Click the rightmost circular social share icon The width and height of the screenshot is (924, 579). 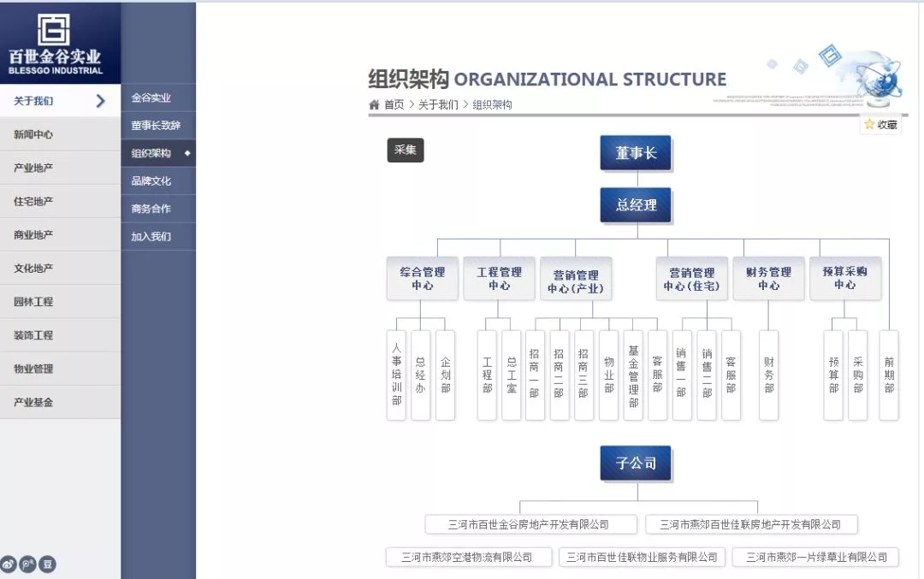coord(46,564)
